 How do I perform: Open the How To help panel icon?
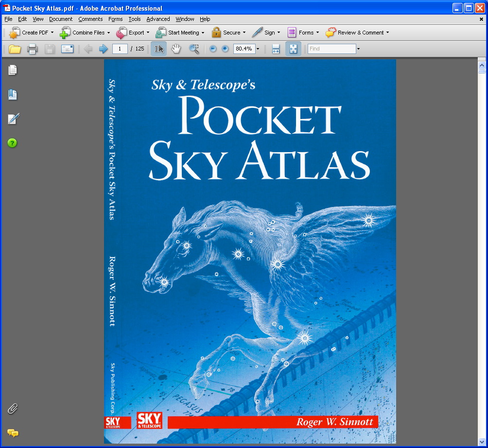pos(12,143)
